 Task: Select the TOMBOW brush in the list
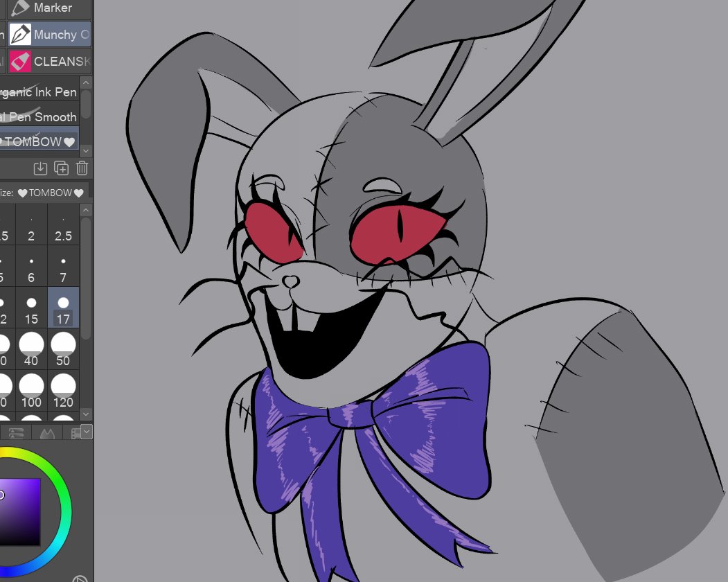(39, 141)
